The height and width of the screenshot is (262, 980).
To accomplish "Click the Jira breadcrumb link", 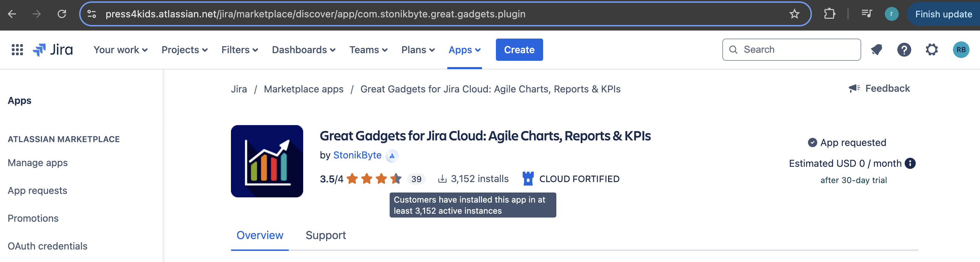I will point(239,89).
